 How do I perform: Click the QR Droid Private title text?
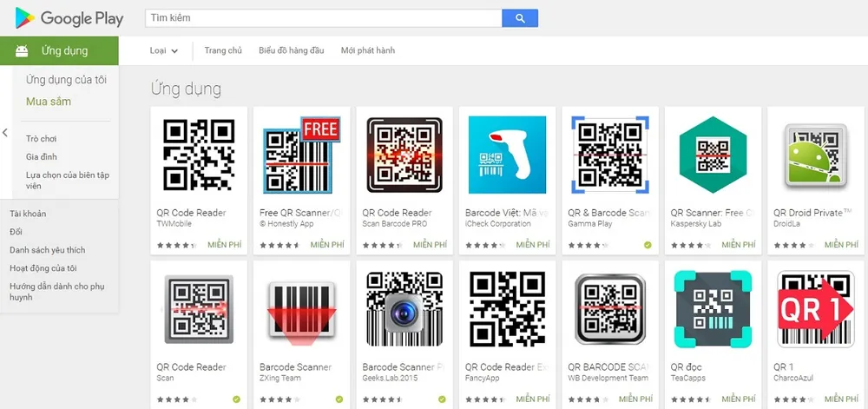tap(812, 213)
